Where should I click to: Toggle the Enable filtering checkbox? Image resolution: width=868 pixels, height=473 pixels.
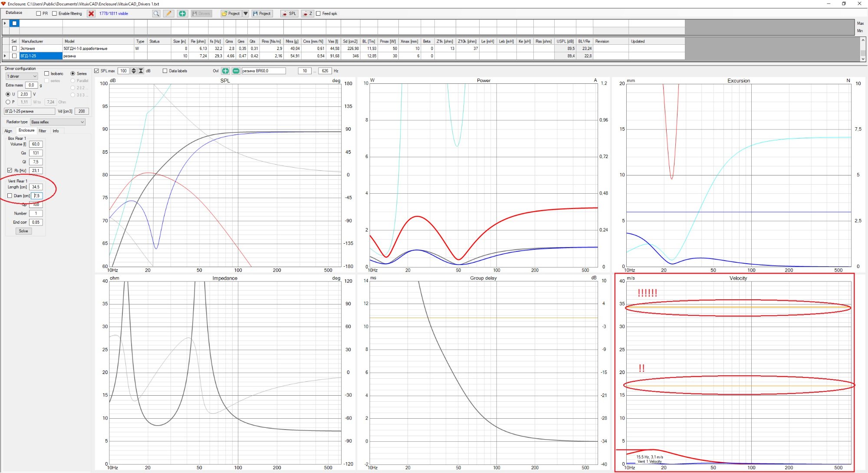[54, 13]
